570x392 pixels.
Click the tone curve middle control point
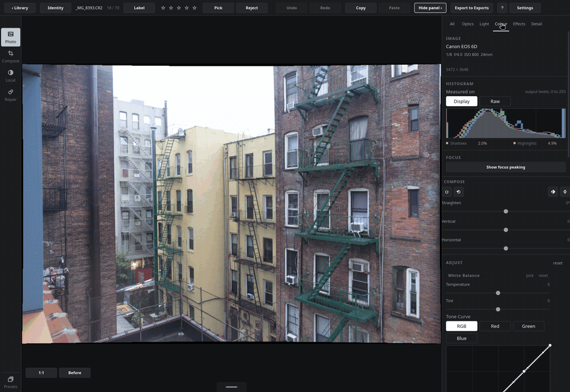[x=524, y=371]
